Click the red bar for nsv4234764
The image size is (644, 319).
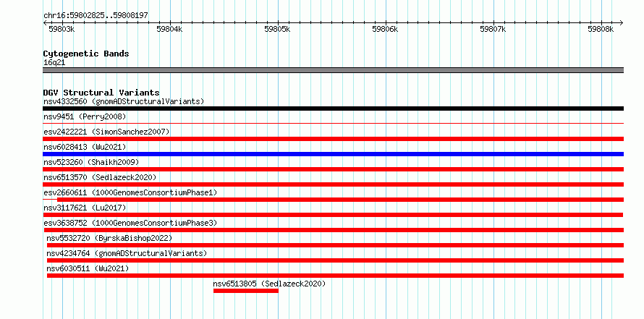pyautogui.click(x=335, y=260)
